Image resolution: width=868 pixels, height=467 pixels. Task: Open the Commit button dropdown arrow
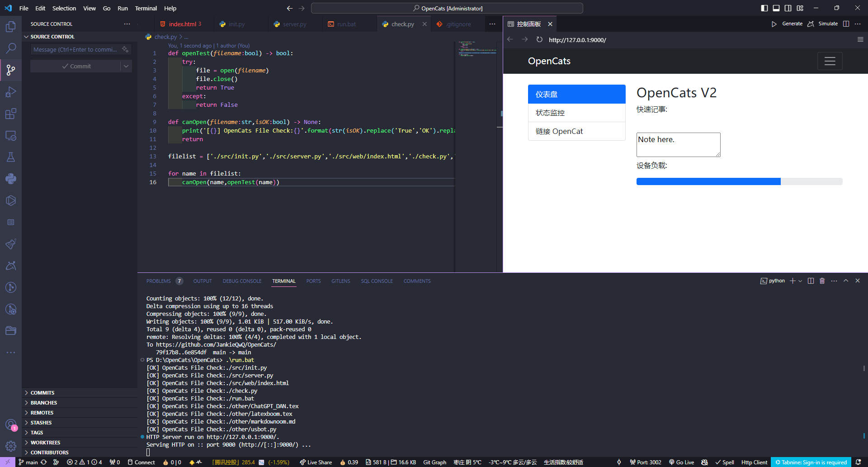[126, 66]
